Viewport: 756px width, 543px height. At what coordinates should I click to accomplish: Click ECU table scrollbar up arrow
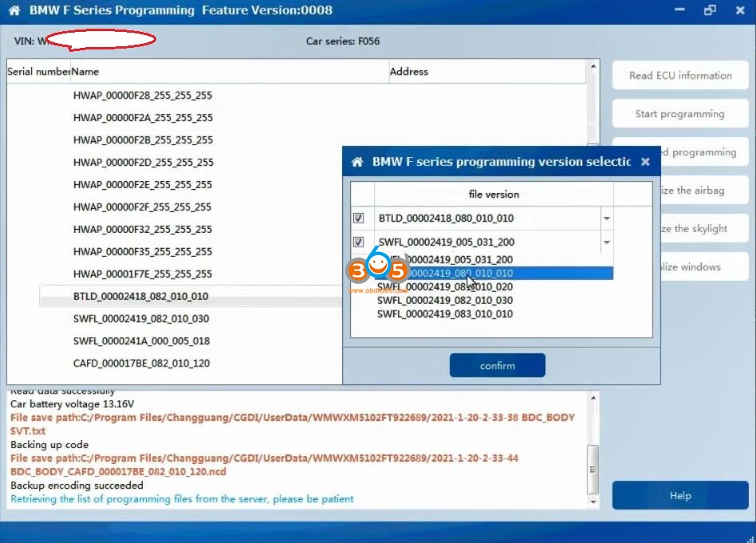coord(593,66)
